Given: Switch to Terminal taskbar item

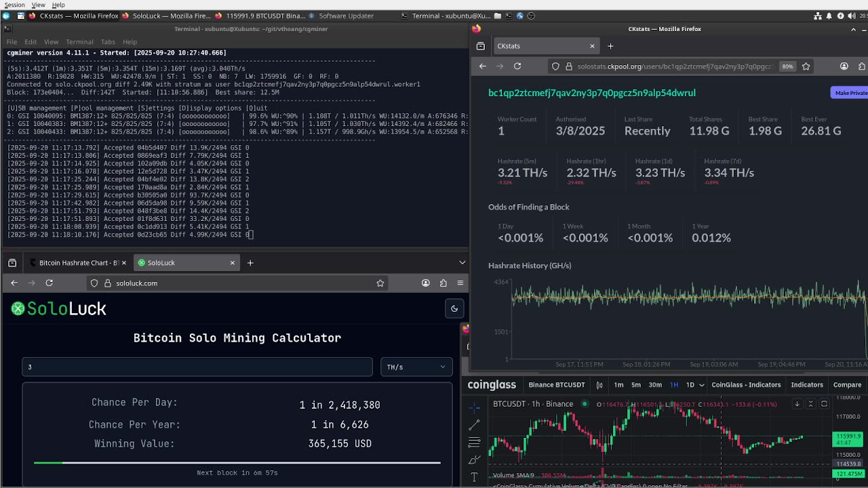Looking at the screenshot, I should [446, 16].
